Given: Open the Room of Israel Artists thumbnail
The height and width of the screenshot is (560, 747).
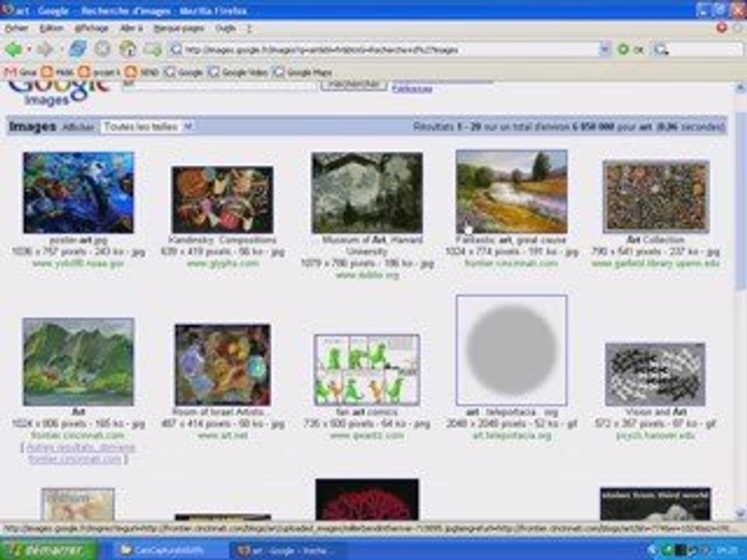Looking at the screenshot, I should 223,365.
